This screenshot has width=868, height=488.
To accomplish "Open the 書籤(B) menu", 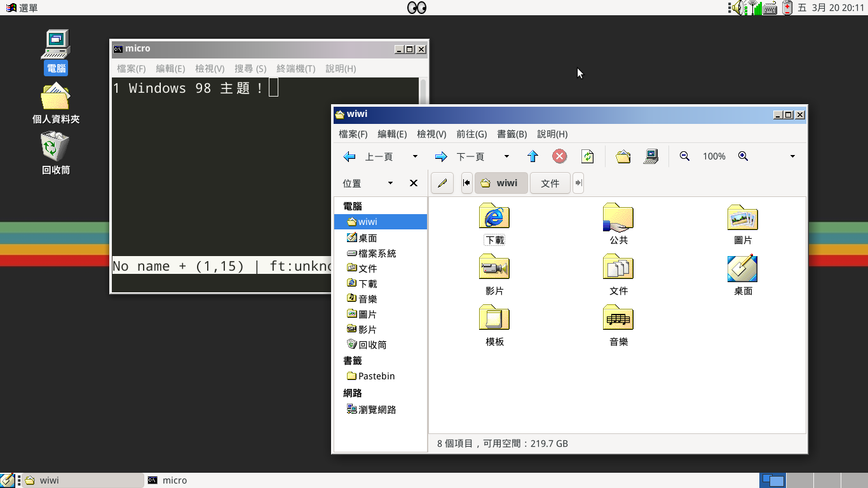I will pos(512,134).
